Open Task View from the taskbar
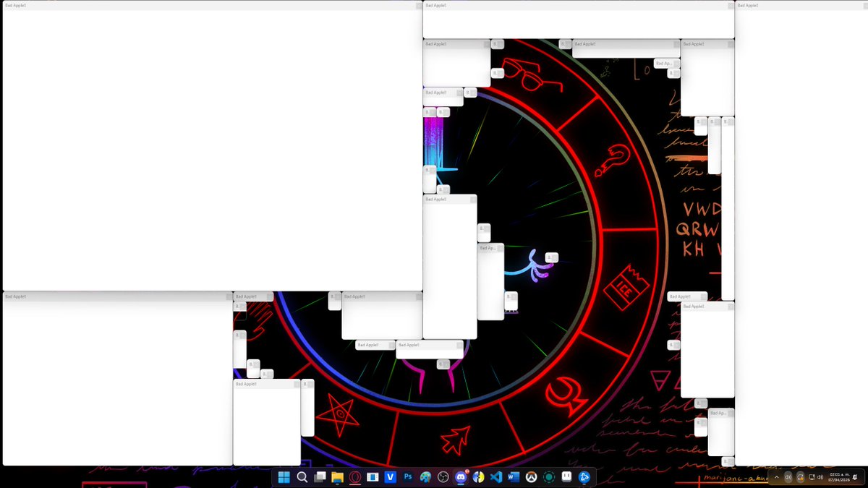This screenshot has height=488, width=868. [x=320, y=477]
